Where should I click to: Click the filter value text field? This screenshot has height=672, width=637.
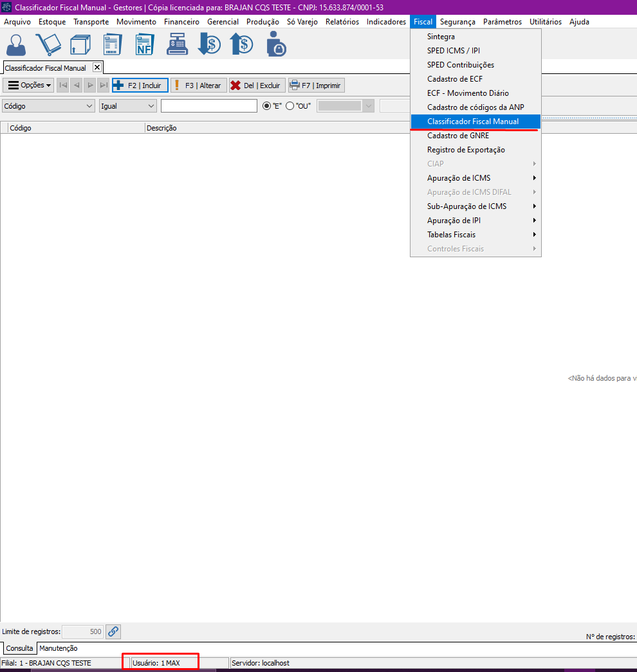pos(208,106)
